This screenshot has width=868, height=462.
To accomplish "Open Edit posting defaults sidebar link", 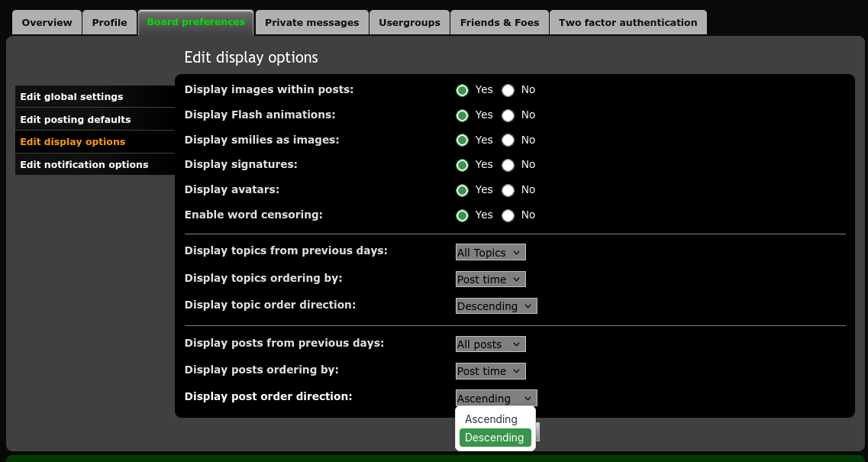I will tap(76, 120).
